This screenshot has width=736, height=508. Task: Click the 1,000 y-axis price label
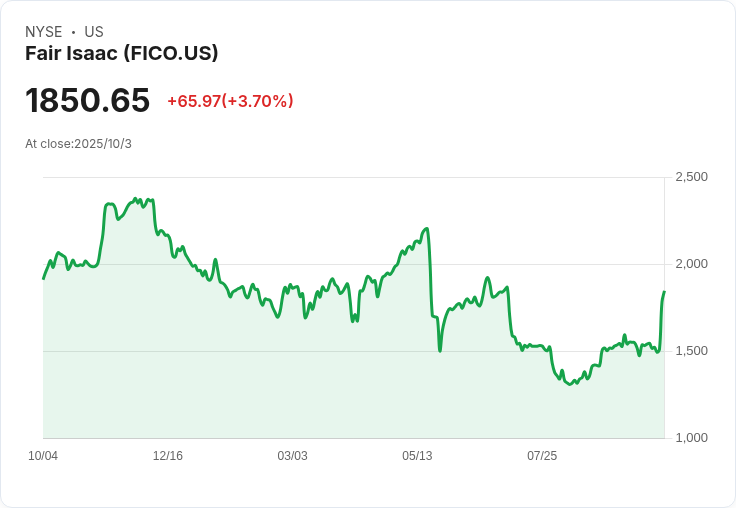coord(691,438)
